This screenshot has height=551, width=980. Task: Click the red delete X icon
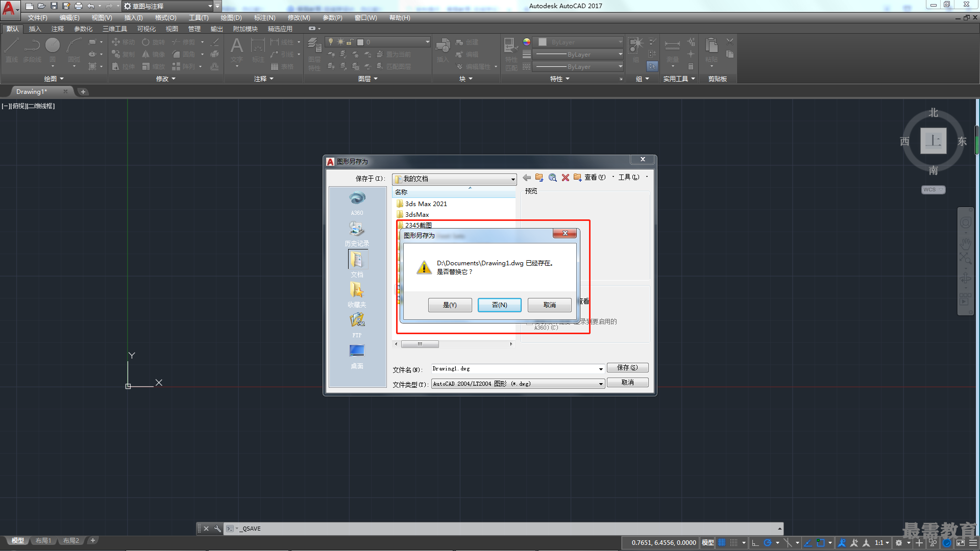pos(566,178)
